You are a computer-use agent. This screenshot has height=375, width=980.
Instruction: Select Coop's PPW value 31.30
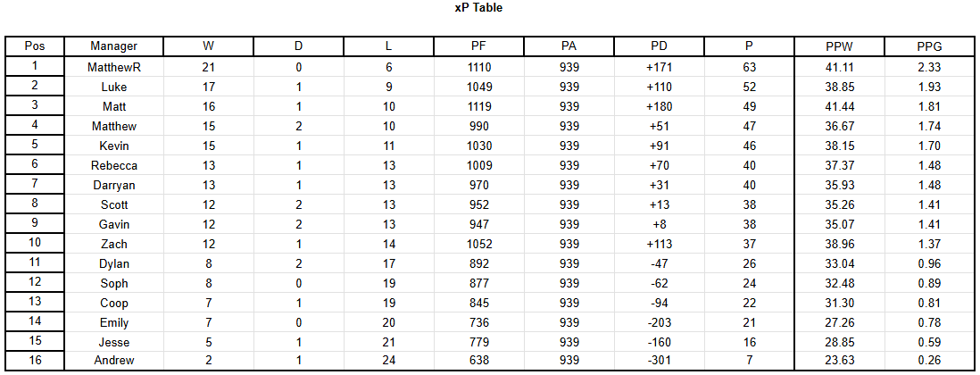click(839, 304)
